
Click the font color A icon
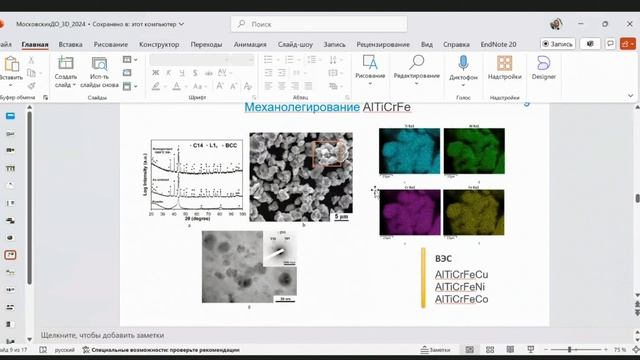coord(176,86)
